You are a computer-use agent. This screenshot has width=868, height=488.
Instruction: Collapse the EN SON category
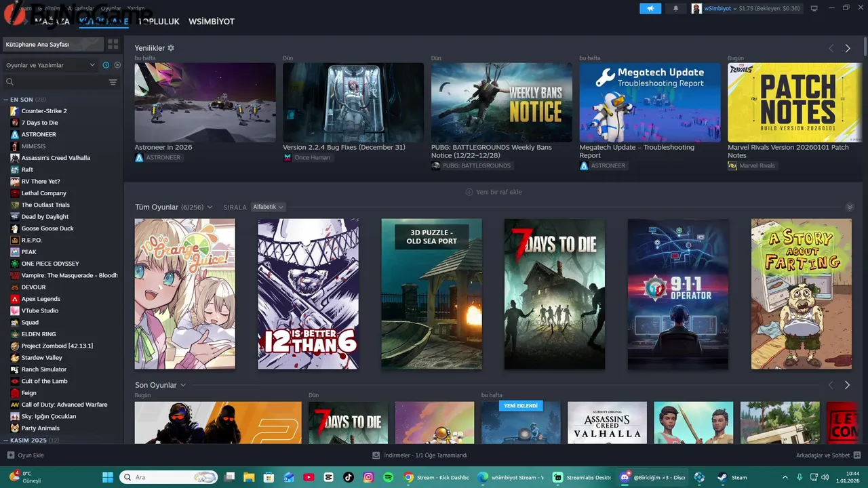[5, 100]
